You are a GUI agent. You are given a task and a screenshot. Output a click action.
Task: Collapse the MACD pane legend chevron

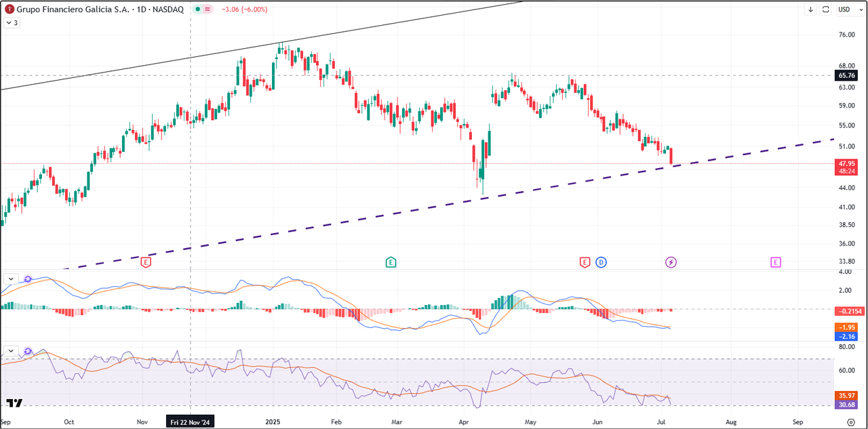pos(11,279)
